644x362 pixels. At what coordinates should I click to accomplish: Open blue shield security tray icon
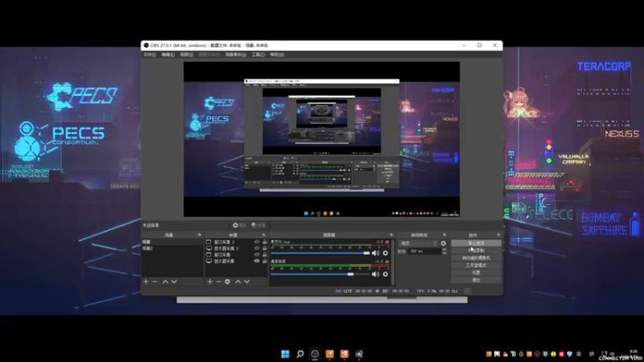pyautogui.click(x=569, y=354)
